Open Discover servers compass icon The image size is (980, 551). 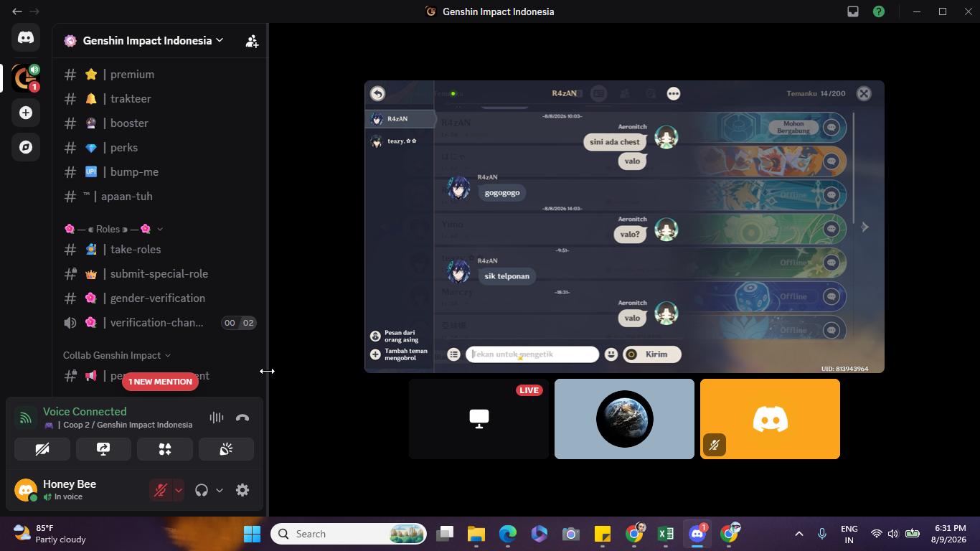26,147
